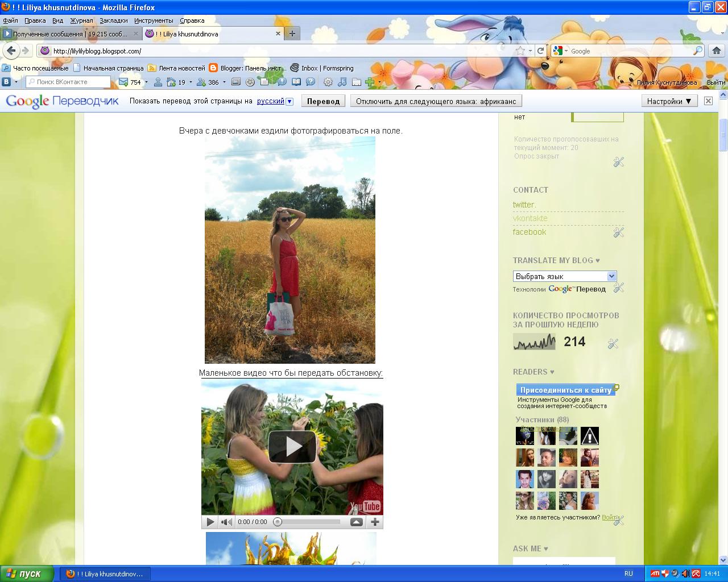Viewport: 728px width, 582px height.
Task: Click the warning triangle member avatar
Action: point(590,436)
